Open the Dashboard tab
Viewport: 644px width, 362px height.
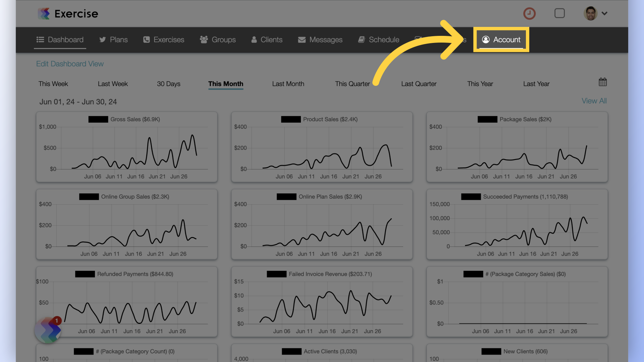click(x=60, y=40)
